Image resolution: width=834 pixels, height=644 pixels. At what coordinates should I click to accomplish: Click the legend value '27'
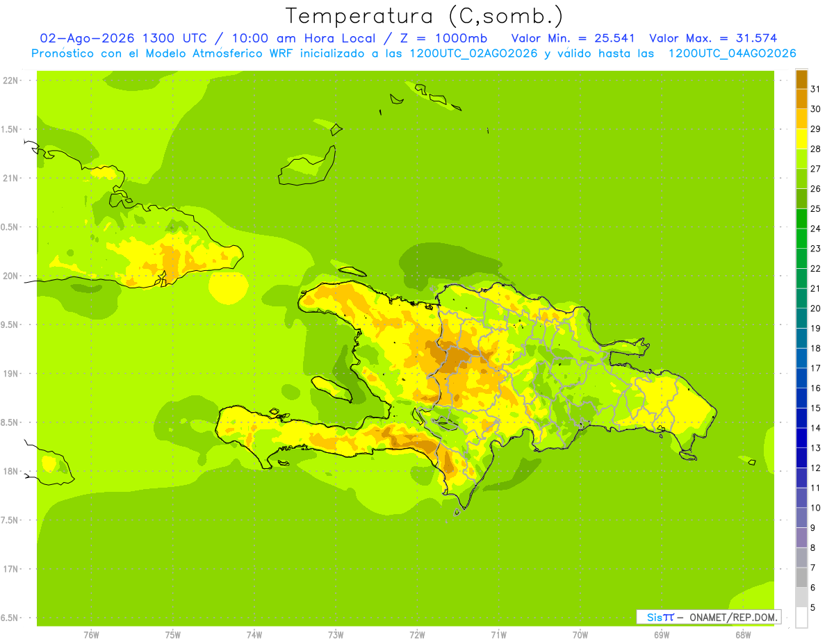[815, 168]
